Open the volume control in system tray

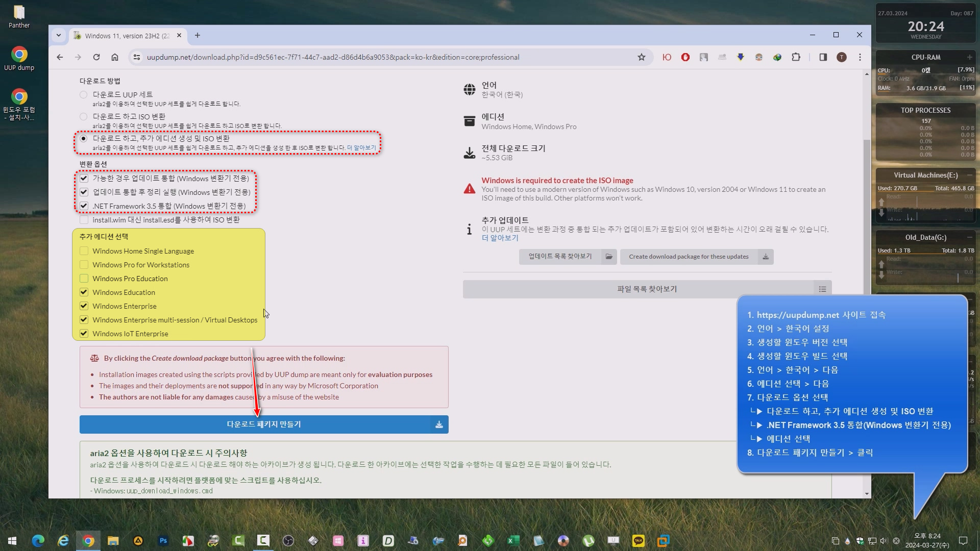coord(884,540)
